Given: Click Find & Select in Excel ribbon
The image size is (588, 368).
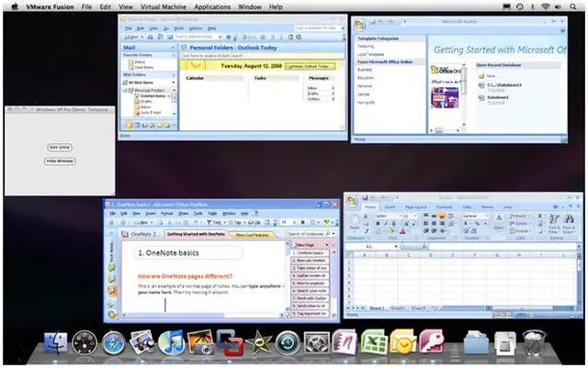Looking at the screenshot, I should click(569, 224).
